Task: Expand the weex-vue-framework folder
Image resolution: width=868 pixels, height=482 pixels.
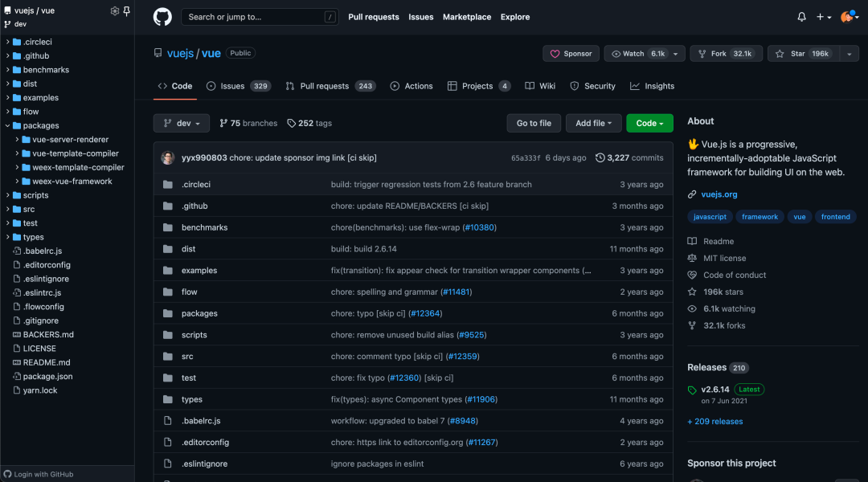Action: [x=17, y=182]
